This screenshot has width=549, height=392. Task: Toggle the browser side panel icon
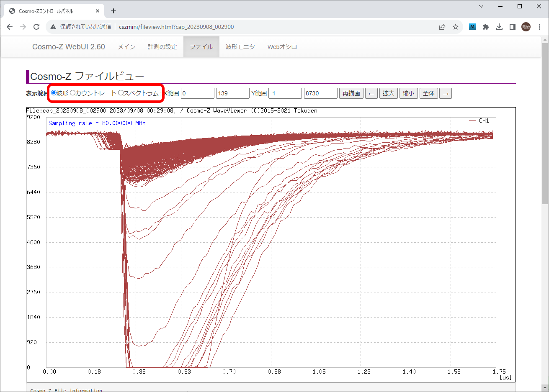pyautogui.click(x=513, y=27)
